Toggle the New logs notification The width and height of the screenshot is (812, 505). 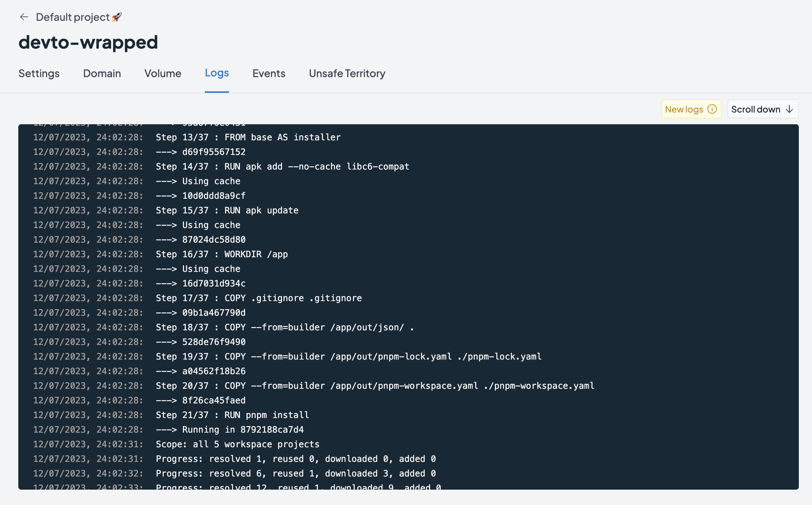pos(690,109)
